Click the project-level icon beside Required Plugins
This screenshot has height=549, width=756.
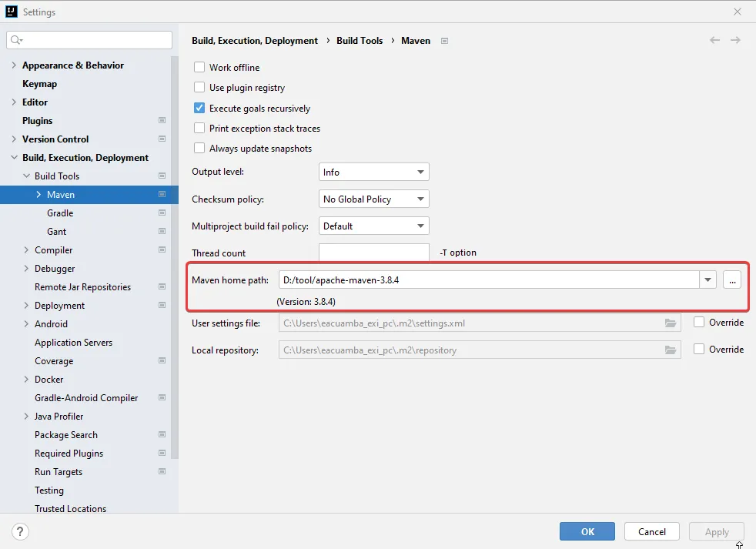point(162,453)
